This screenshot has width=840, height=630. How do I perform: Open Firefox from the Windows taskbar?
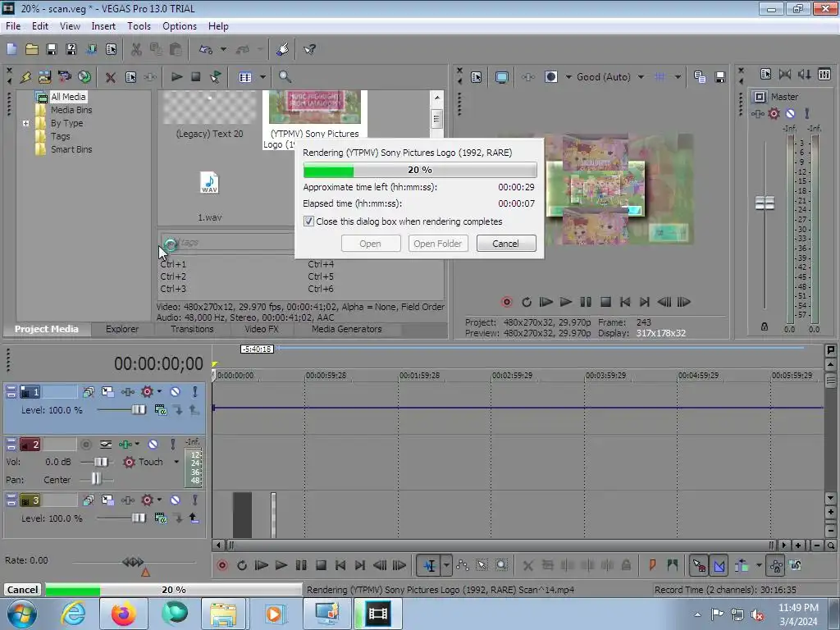pos(124,614)
